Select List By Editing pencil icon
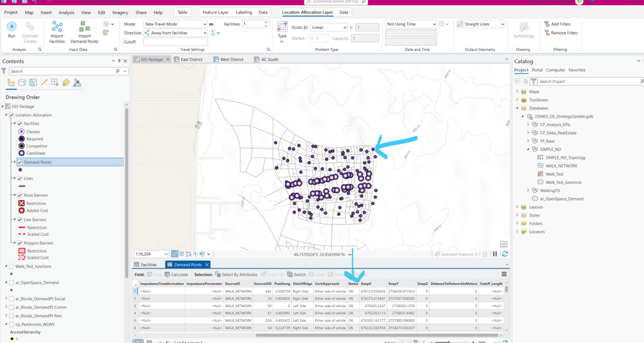Image resolution: width=644 pixels, height=343 pixels. point(44,83)
